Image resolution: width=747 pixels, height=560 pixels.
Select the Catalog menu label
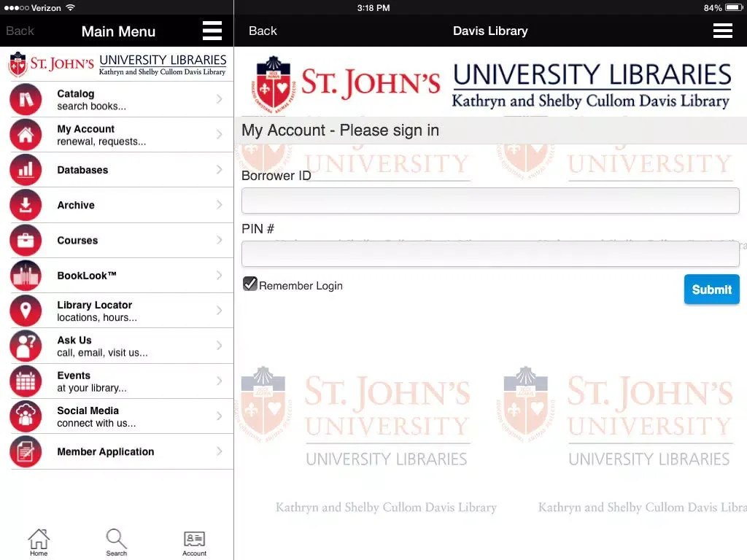point(76,94)
